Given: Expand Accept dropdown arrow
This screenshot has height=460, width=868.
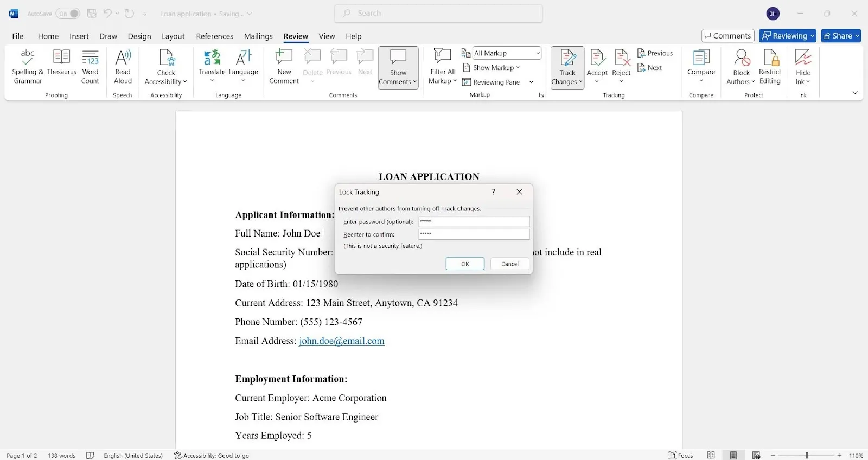Looking at the screenshot, I should click(597, 81).
